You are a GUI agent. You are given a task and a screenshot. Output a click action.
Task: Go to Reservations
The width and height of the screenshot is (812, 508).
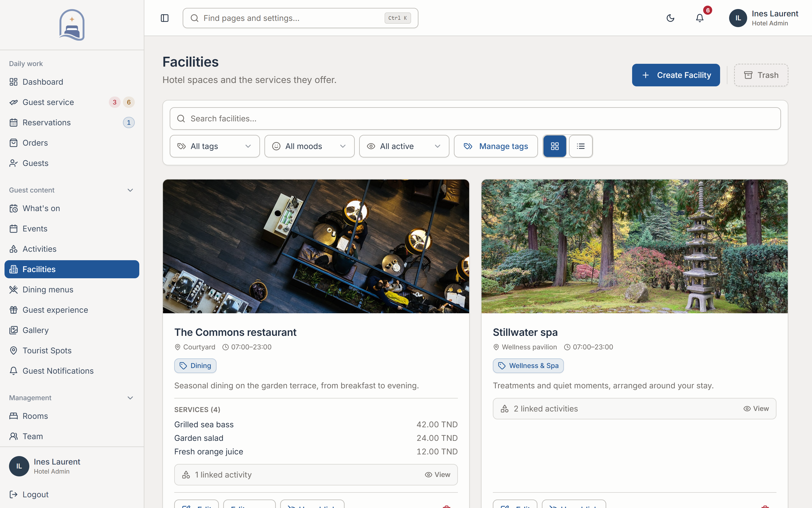click(x=72, y=123)
